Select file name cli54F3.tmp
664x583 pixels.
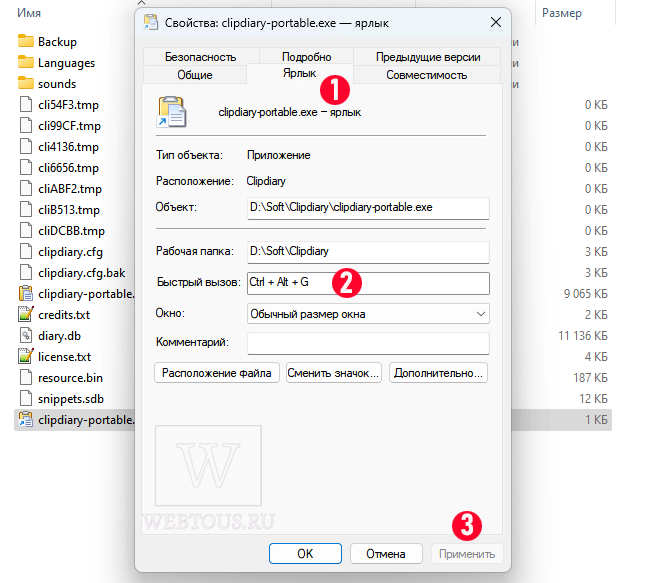(69, 105)
